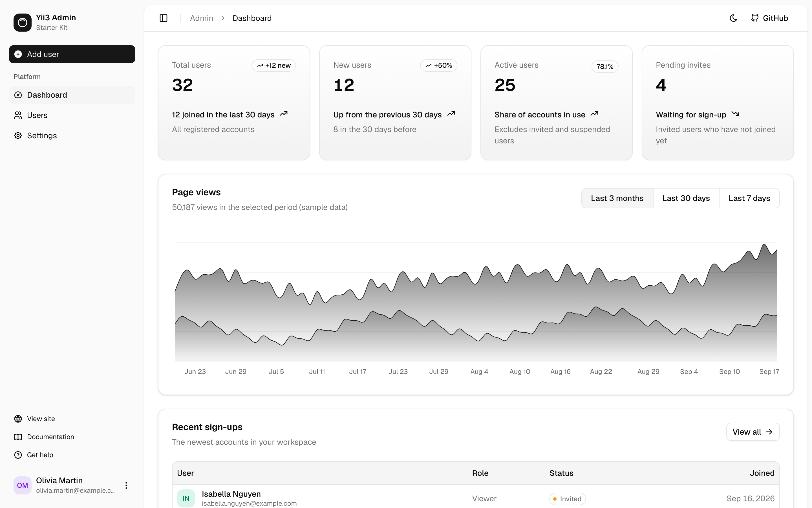
Task: Click the '+50%' badge on New users
Action: [438, 65]
